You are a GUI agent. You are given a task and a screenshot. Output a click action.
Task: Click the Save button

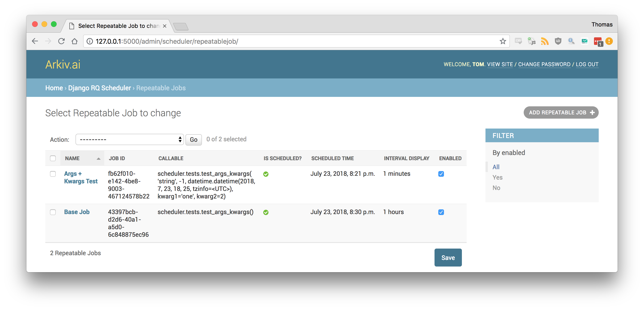point(448,258)
